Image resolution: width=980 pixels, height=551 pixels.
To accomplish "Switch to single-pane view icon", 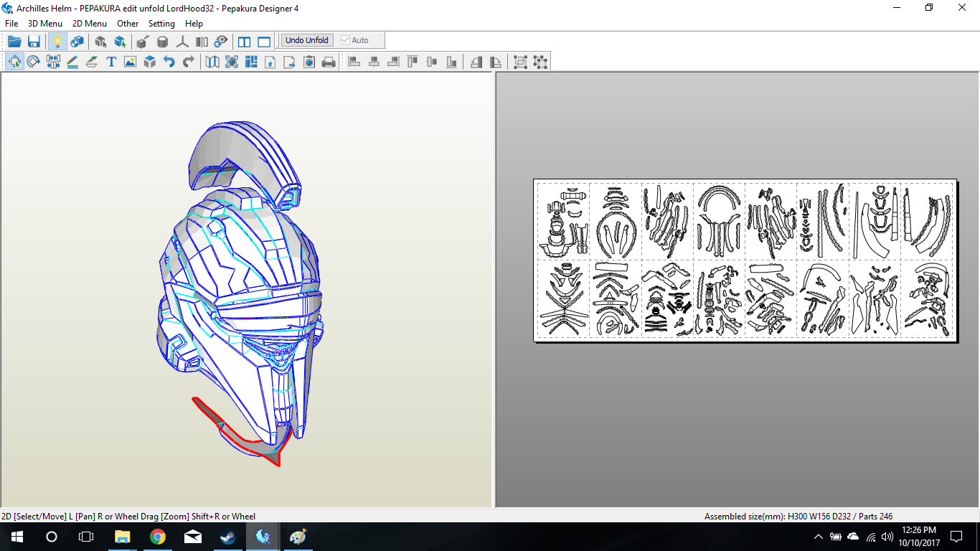I will 264,41.
